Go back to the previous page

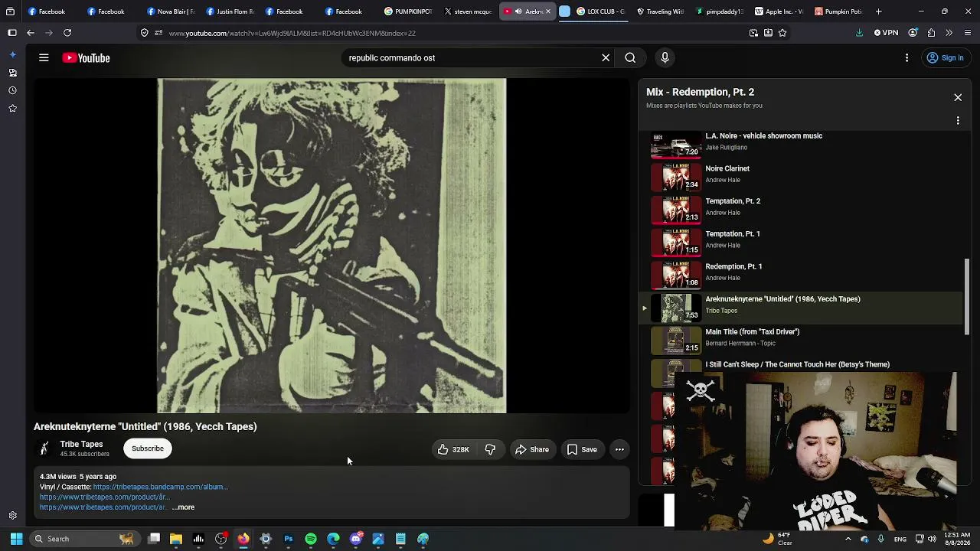coord(31,33)
